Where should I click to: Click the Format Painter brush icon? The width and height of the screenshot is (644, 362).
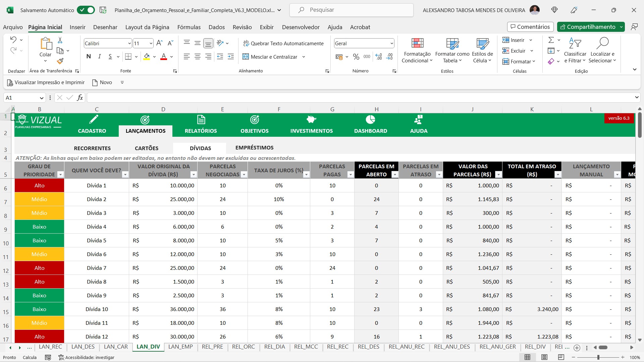point(60,61)
